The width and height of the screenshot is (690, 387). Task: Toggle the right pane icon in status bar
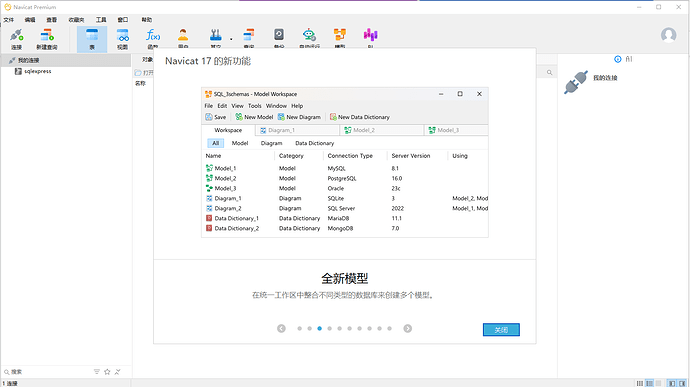click(x=682, y=383)
